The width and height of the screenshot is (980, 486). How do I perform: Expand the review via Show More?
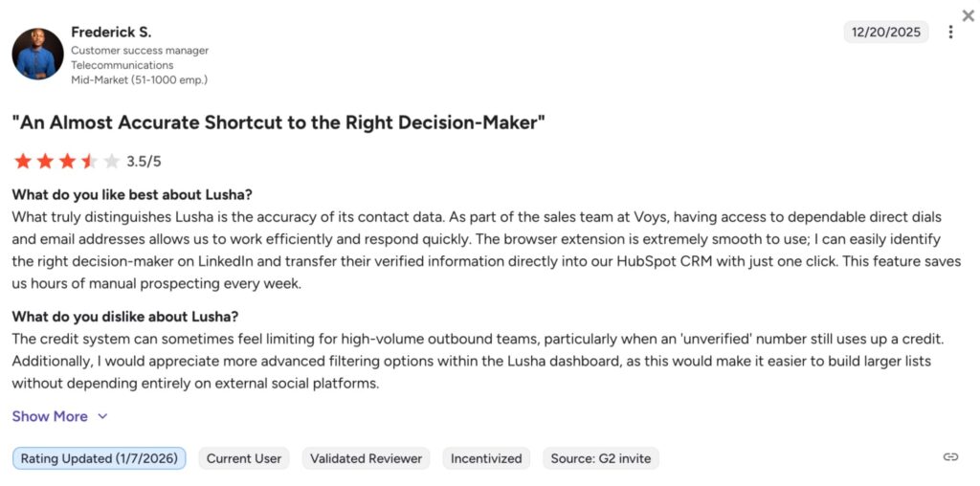coord(50,416)
